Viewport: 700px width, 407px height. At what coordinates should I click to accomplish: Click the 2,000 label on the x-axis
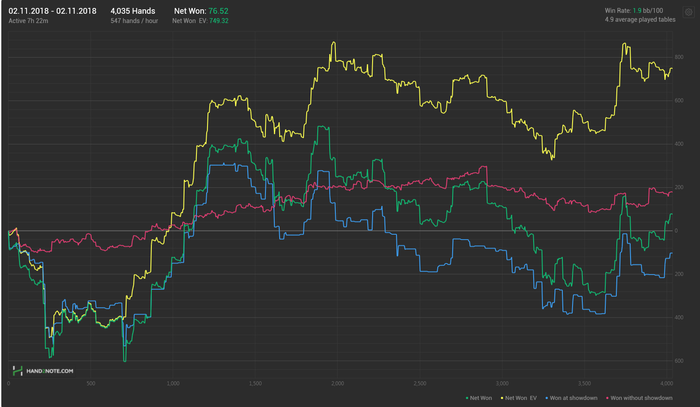coord(338,383)
